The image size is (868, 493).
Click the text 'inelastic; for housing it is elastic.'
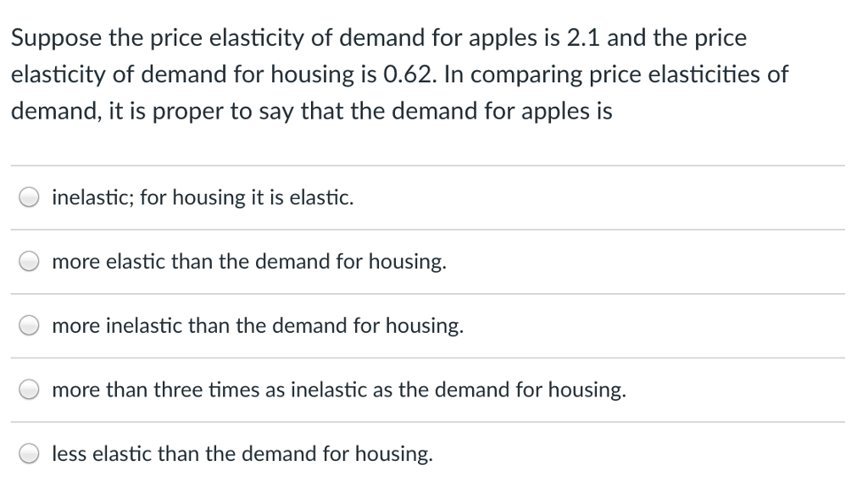pos(203,197)
